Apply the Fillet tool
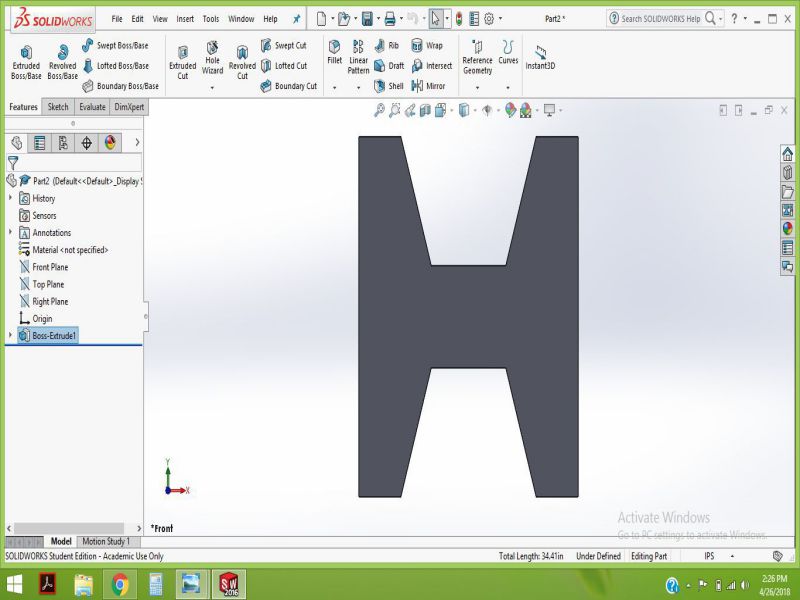800x600 pixels. [x=335, y=53]
